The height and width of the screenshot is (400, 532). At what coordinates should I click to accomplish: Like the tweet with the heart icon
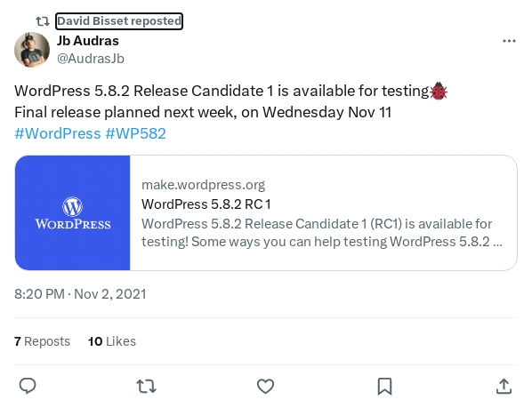point(265,386)
